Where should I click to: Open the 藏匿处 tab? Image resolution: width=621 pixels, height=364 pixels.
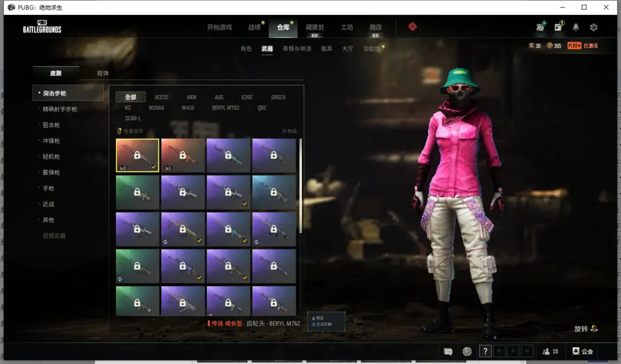point(315,28)
